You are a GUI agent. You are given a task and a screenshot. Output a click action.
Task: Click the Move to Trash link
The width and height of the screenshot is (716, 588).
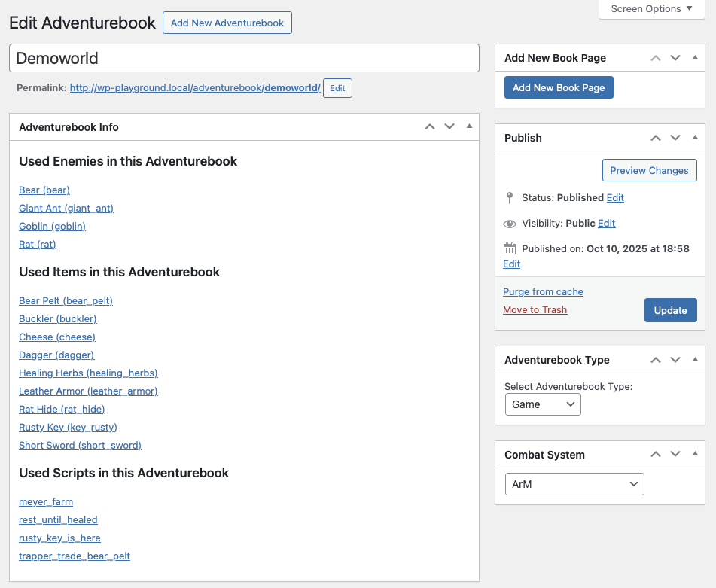[535, 309]
